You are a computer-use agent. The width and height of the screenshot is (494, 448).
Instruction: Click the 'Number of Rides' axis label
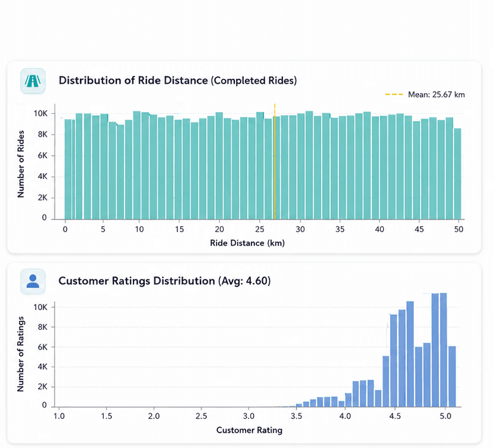click(x=21, y=164)
